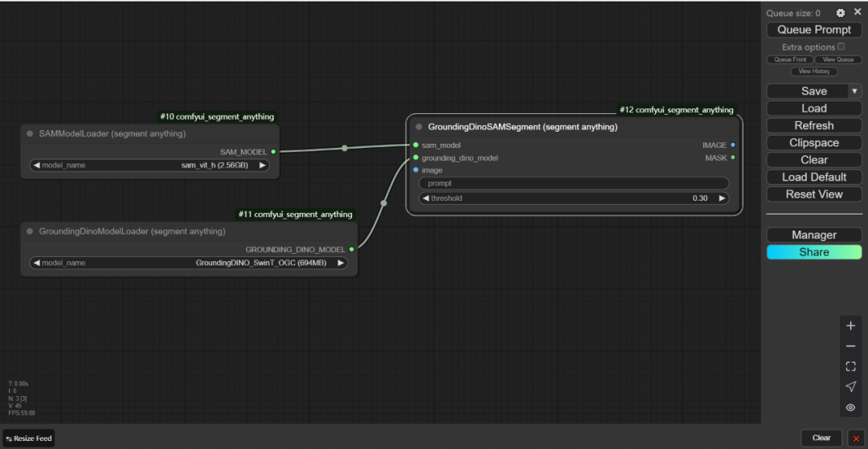The width and height of the screenshot is (868, 449).
Task: Open the GroundingDINO_SwinT_OGC model combo
Action: click(x=188, y=263)
